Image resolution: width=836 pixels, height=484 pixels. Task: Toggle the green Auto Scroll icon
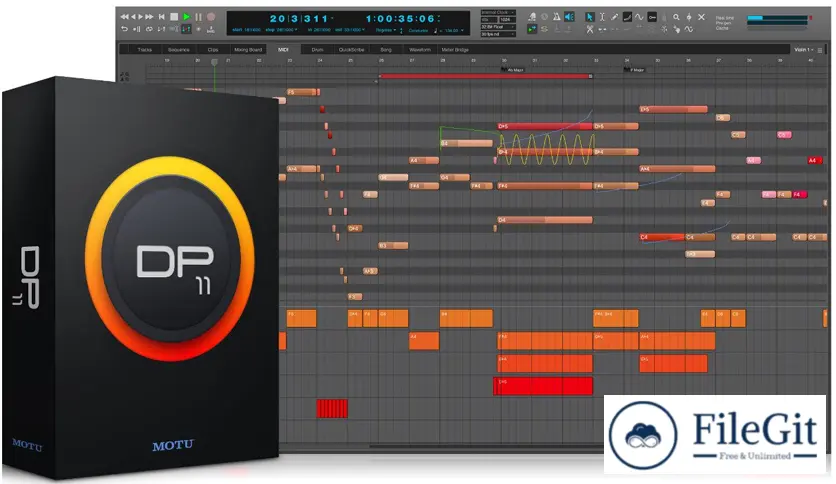click(x=532, y=29)
